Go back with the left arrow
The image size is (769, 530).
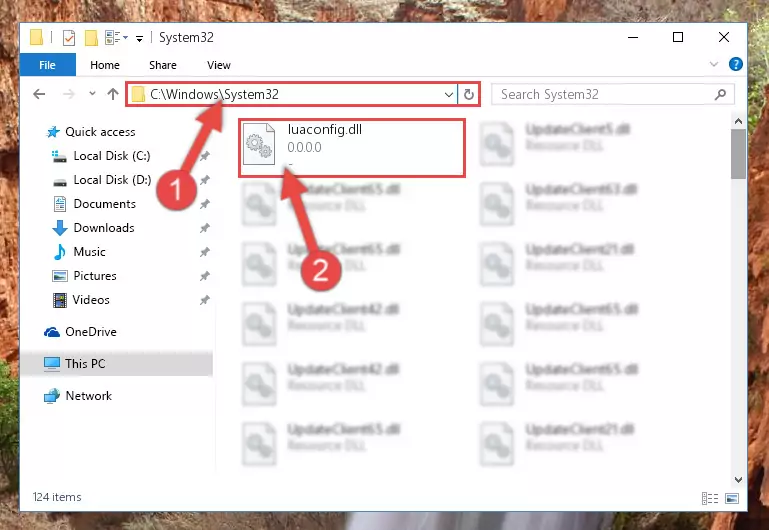tap(39, 94)
